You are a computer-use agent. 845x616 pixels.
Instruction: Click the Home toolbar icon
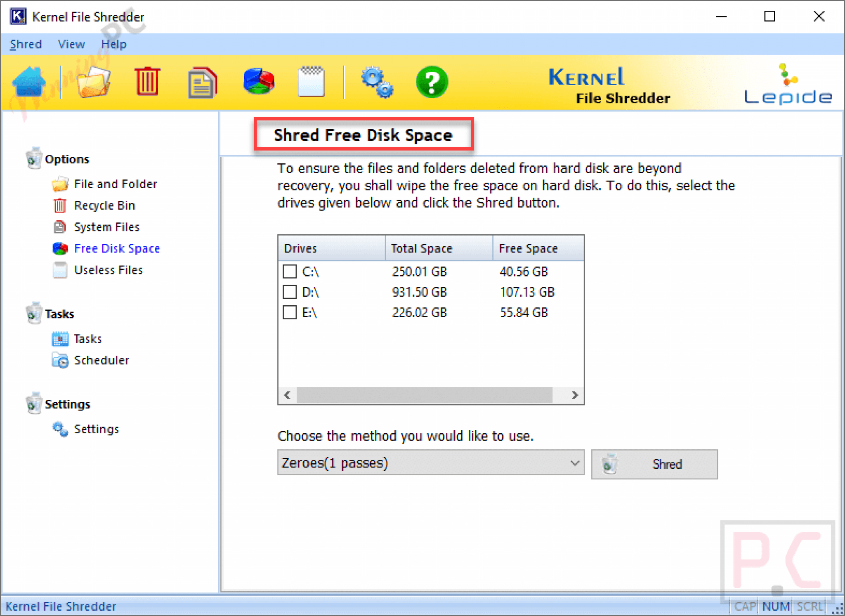[29, 82]
